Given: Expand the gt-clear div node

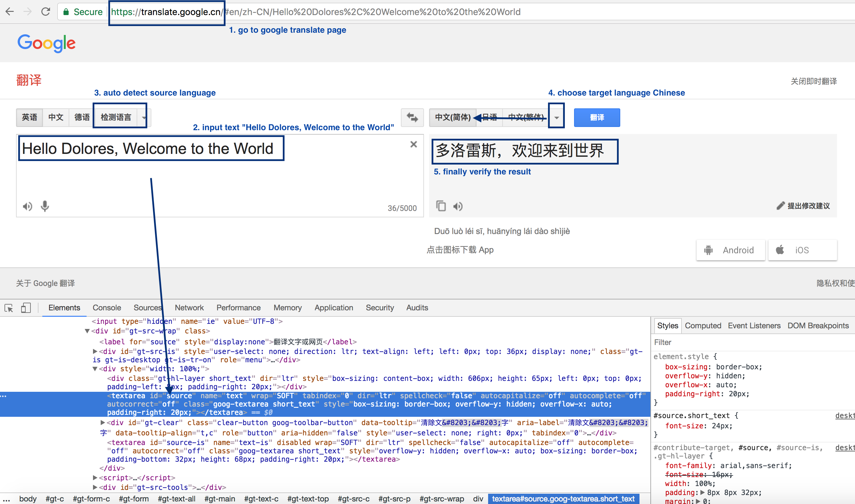Looking at the screenshot, I should click(x=103, y=423).
